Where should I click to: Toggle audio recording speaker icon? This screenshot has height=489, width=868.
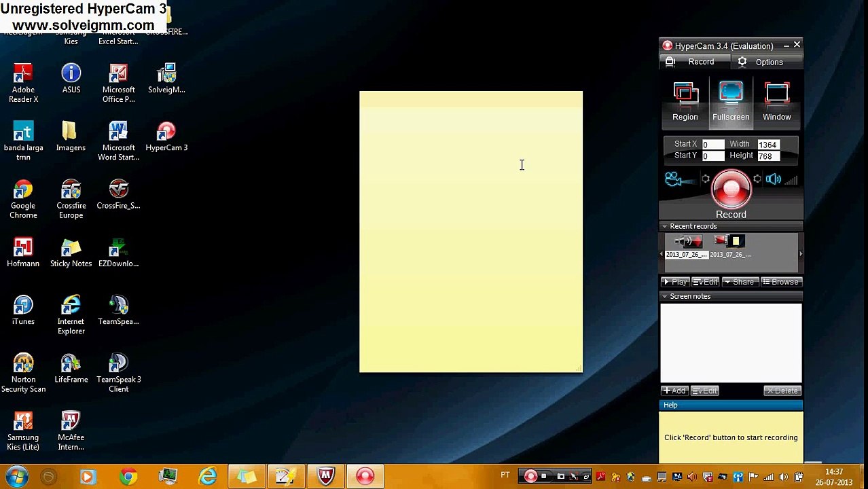pos(773,179)
